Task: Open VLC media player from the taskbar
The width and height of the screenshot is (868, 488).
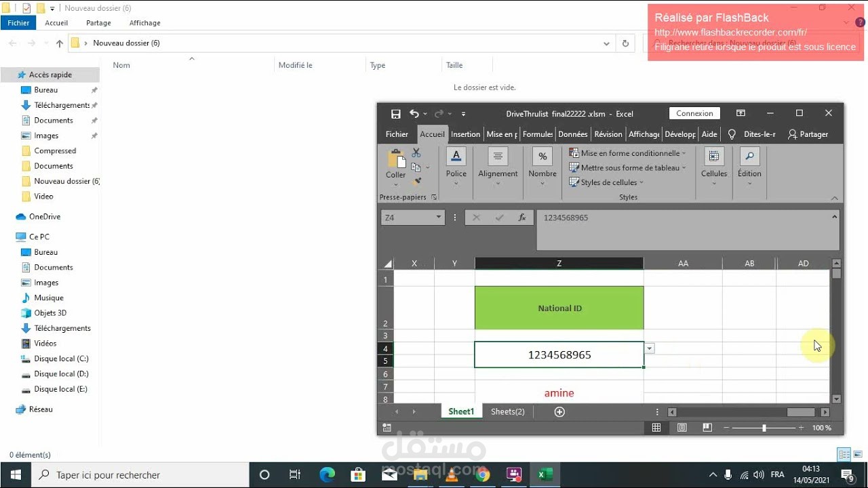Action: pyautogui.click(x=451, y=474)
